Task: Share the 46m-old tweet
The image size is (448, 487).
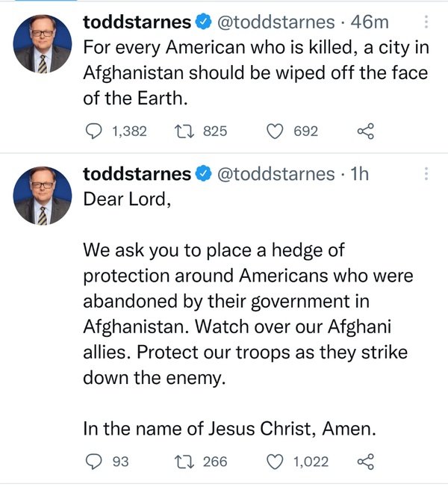Action: coord(365,131)
